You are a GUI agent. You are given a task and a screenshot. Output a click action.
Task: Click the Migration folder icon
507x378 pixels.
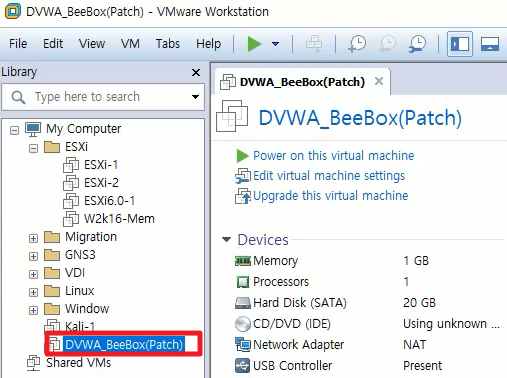[x=52, y=237]
